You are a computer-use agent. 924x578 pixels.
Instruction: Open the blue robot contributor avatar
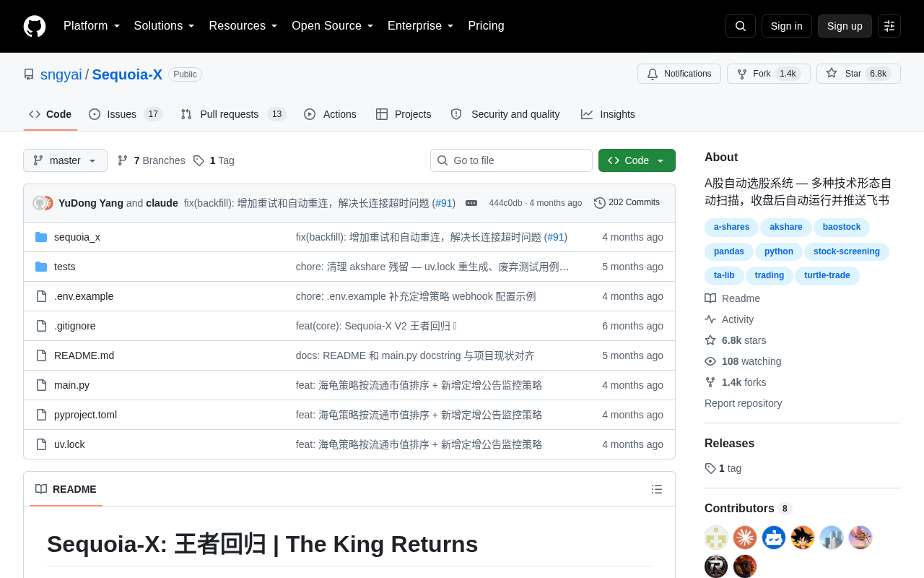774,538
